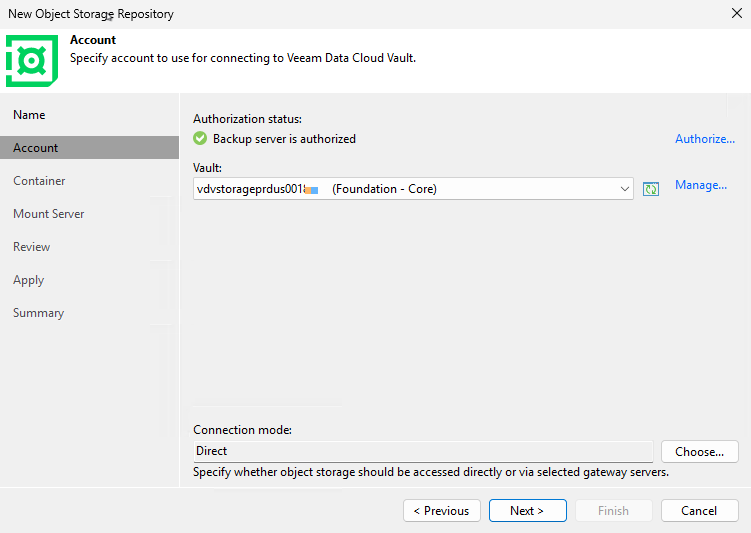Select the Account step in the sidebar
The image size is (751, 533).
point(36,148)
